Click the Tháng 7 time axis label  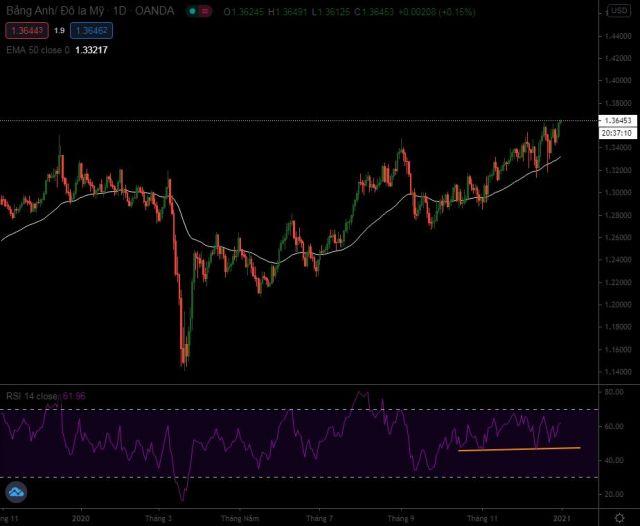320,519
